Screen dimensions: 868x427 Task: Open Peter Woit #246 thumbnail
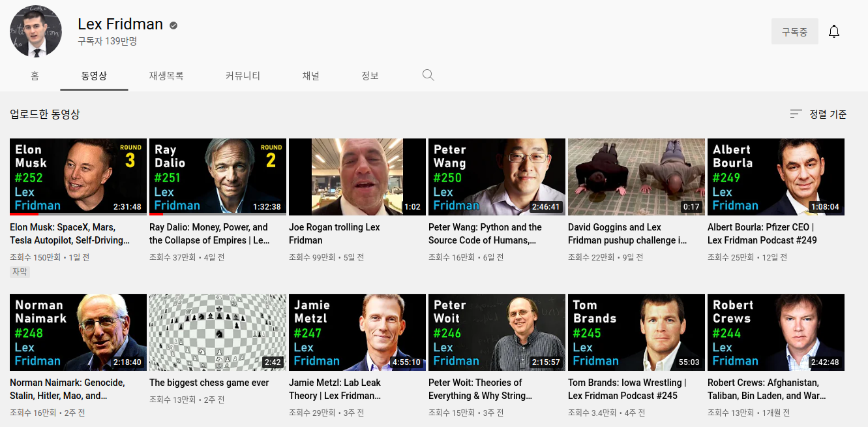point(497,332)
